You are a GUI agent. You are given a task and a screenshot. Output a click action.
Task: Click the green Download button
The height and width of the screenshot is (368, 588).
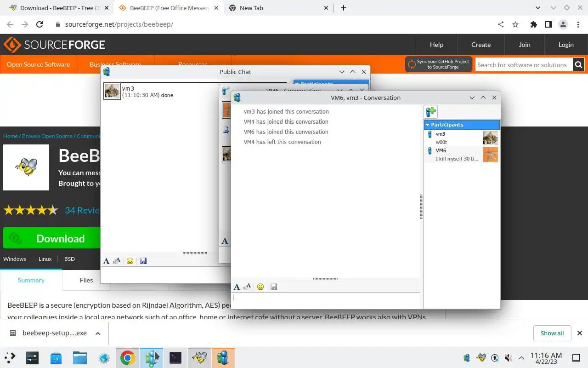[51, 238]
